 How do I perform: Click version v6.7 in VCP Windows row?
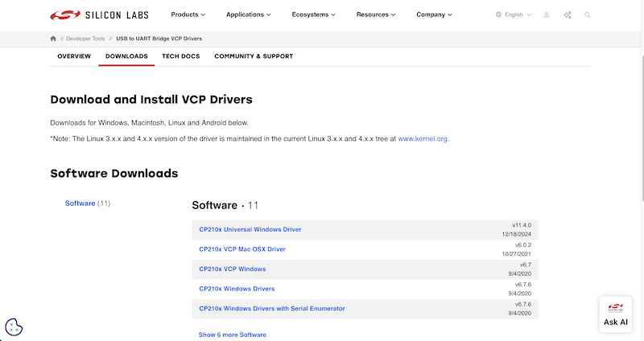click(x=526, y=265)
